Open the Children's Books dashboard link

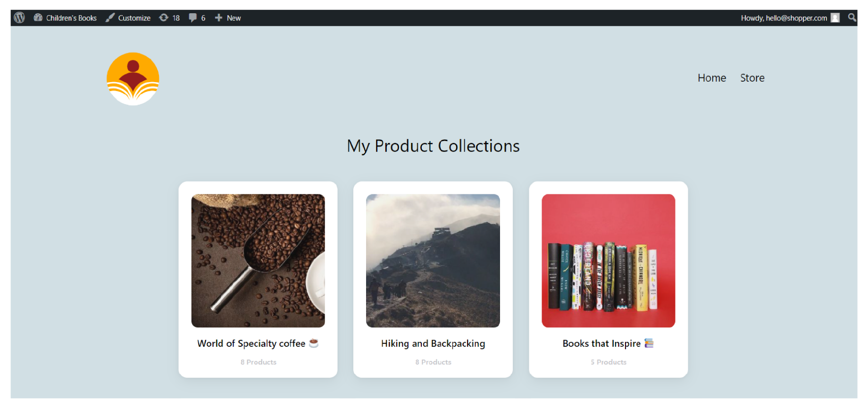click(x=65, y=18)
